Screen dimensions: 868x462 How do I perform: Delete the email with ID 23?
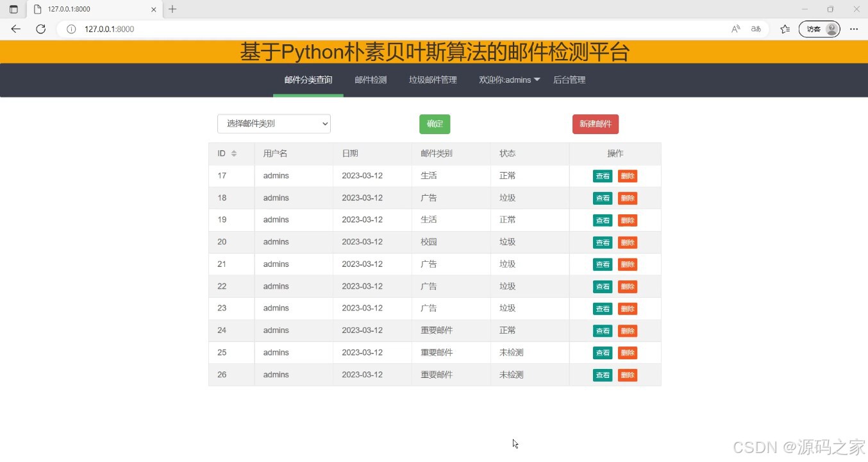coord(628,309)
